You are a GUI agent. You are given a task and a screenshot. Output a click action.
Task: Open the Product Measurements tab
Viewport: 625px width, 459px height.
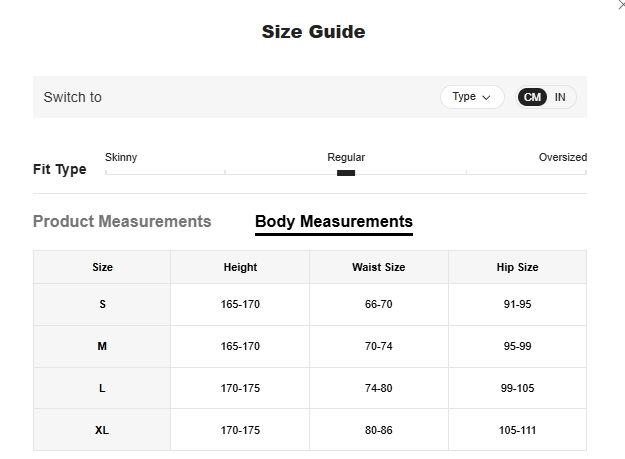click(x=122, y=222)
